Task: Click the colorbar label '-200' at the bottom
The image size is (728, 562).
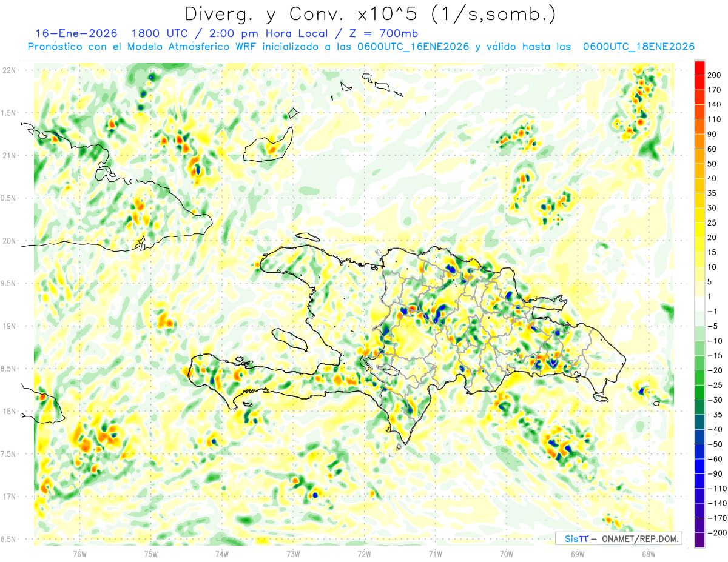Action: [716, 533]
